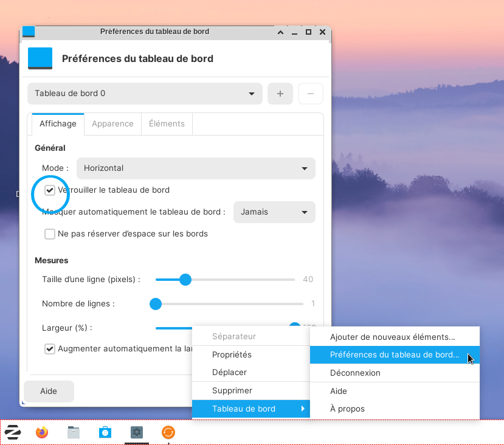Click the plus button to add a panel
504x445 pixels.
click(x=280, y=94)
